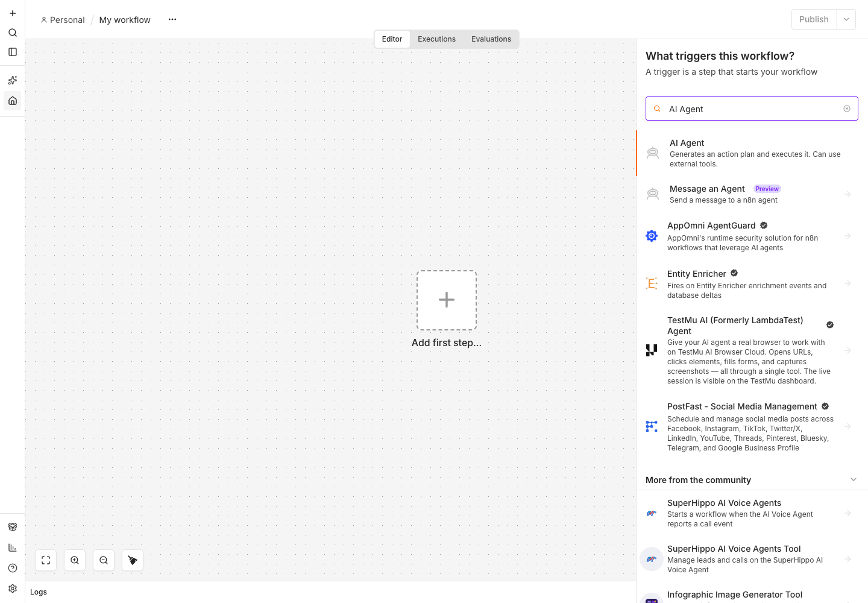Viewport: 868px width, 603px height.
Task: Open search from the left sidebar magnifier
Action: [13, 33]
